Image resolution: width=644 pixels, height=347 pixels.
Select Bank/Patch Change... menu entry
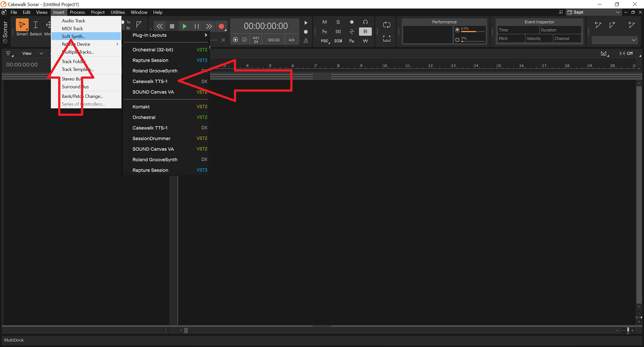click(86, 96)
